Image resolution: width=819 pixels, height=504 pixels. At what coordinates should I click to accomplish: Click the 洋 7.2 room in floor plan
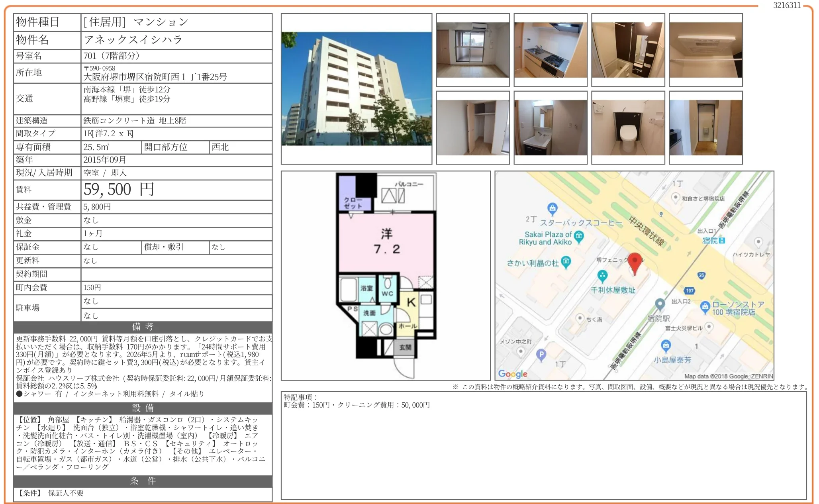(386, 242)
